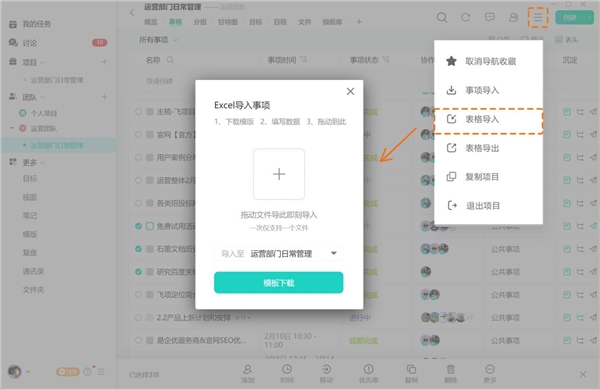Choose 表格导入 from the menu
The image size is (600, 389).
pos(488,119)
